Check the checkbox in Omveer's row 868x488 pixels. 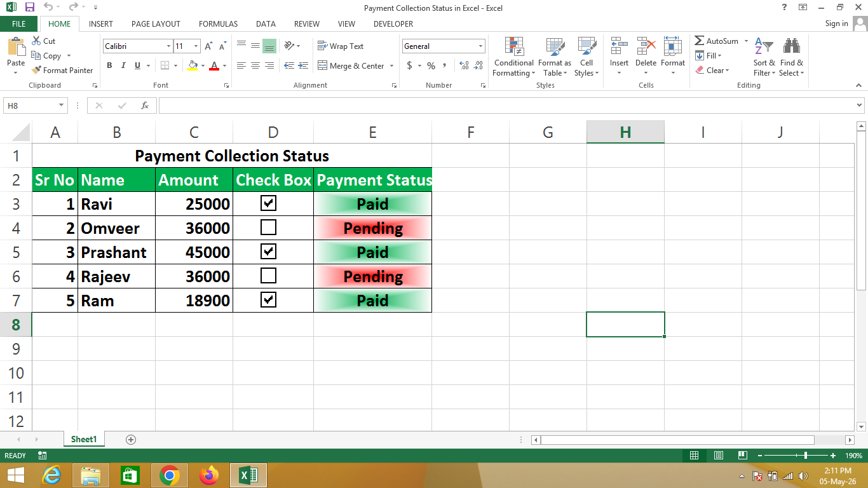point(269,227)
